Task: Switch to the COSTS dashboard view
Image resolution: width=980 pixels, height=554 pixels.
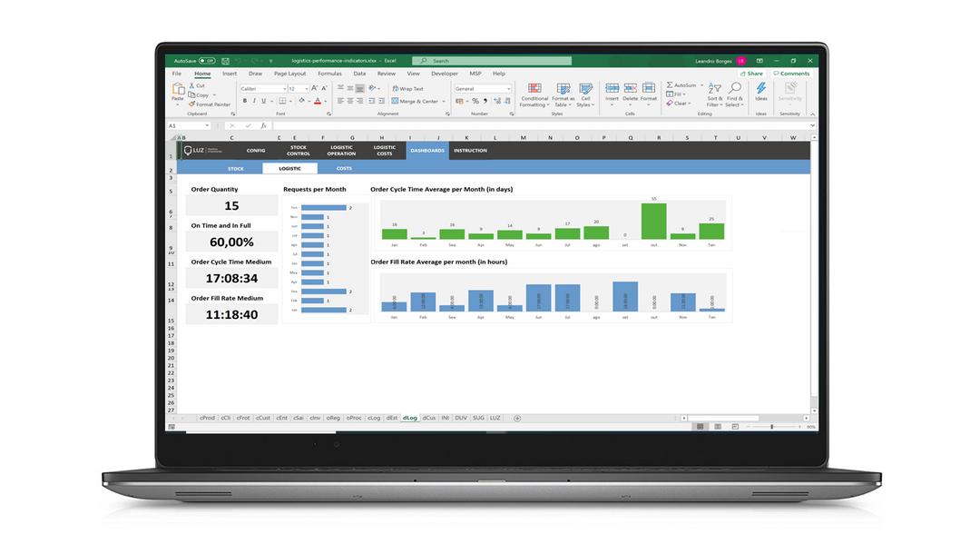Action: 343,168
